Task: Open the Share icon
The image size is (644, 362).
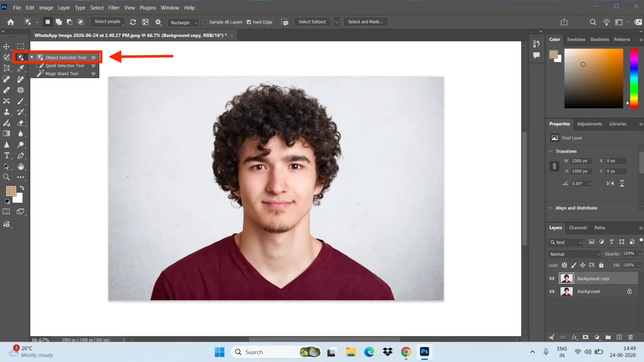Action: pos(564,22)
